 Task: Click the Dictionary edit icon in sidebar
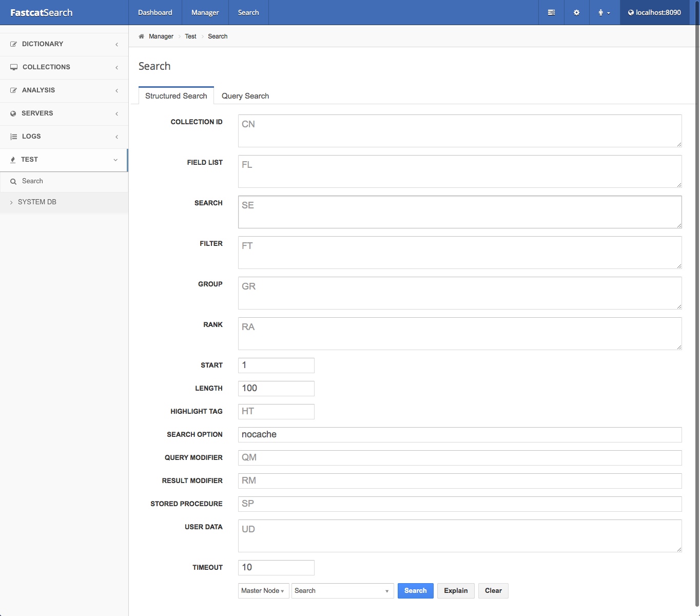pos(13,44)
